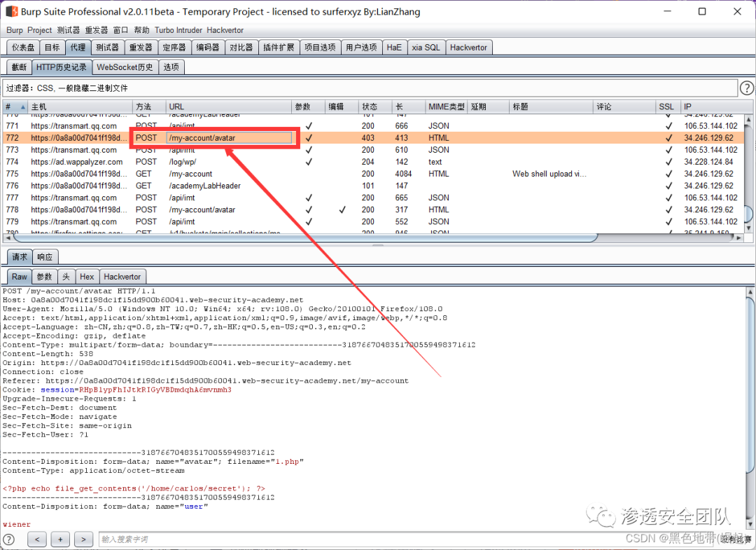Sort by the MIME类型 column header
The image size is (756, 550).
pyautogui.click(x=446, y=106)
